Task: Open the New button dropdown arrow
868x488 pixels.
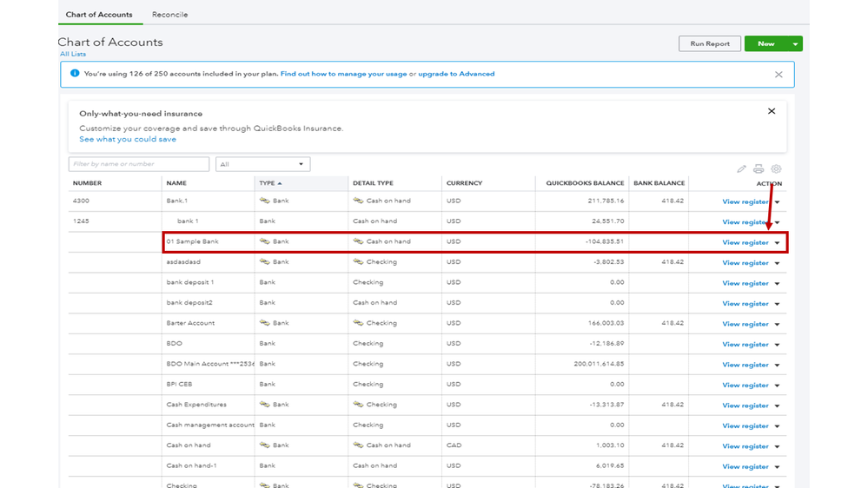Action: click(795, 43)
